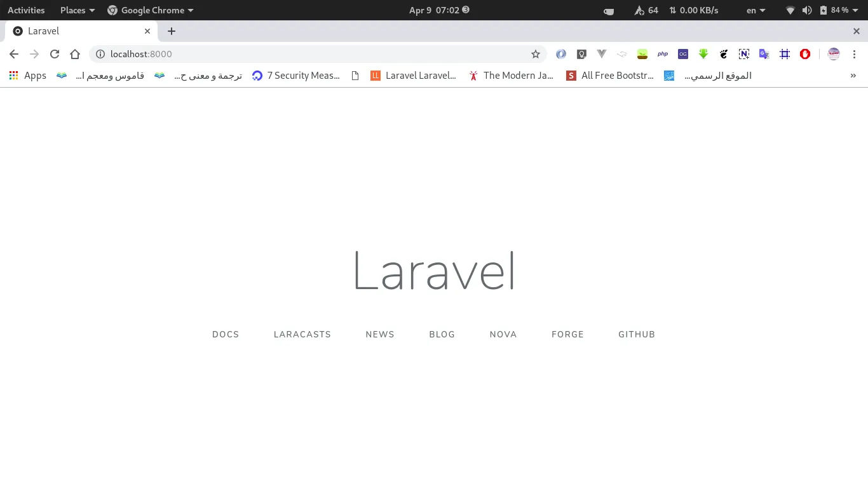Close the Laravel tab

(147, 31)
